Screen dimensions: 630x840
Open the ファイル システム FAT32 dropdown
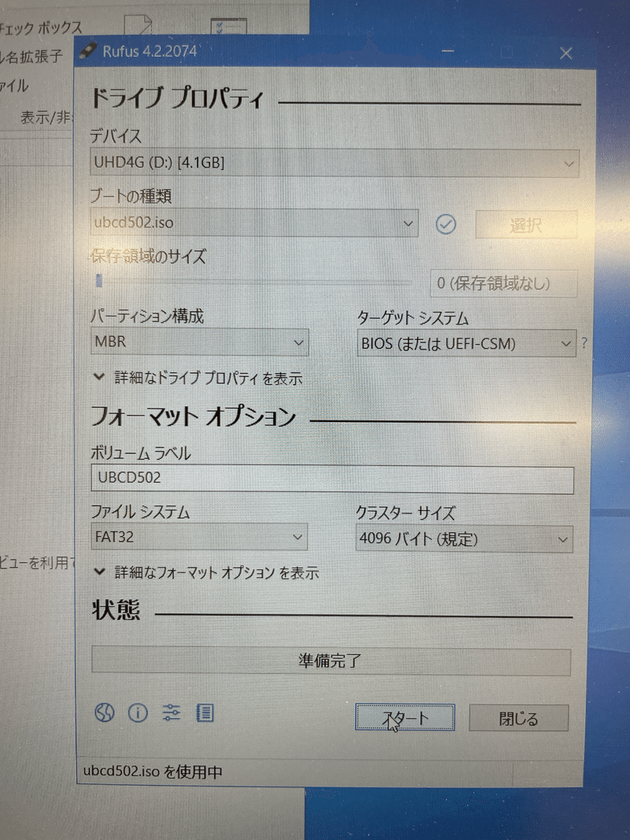click(198, 537)
